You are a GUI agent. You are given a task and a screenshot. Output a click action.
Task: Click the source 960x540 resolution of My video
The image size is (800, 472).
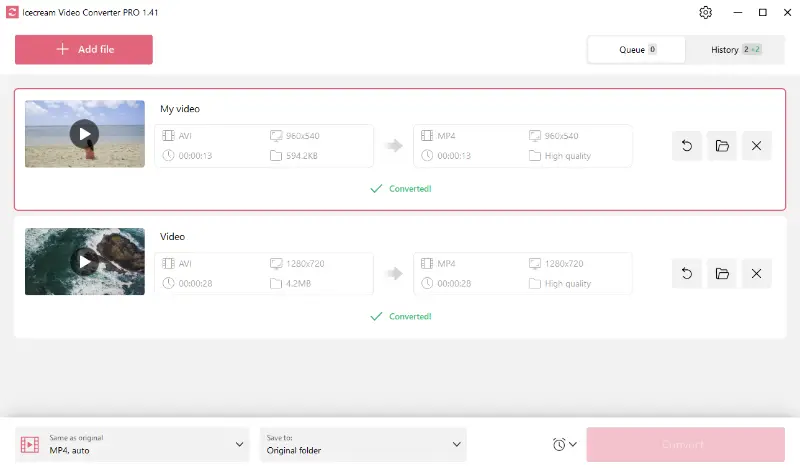(x=303, y=136)
